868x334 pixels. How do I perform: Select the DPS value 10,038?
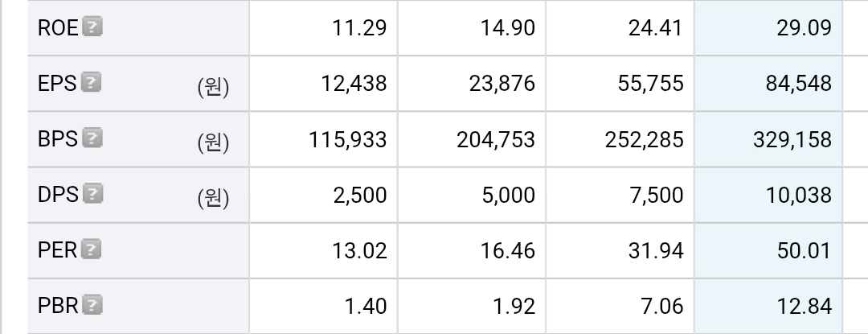coord(798,195)
